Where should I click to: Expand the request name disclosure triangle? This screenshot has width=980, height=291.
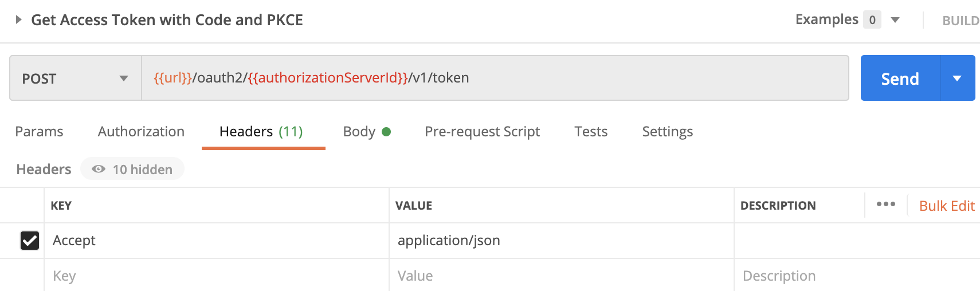(18, 19)
